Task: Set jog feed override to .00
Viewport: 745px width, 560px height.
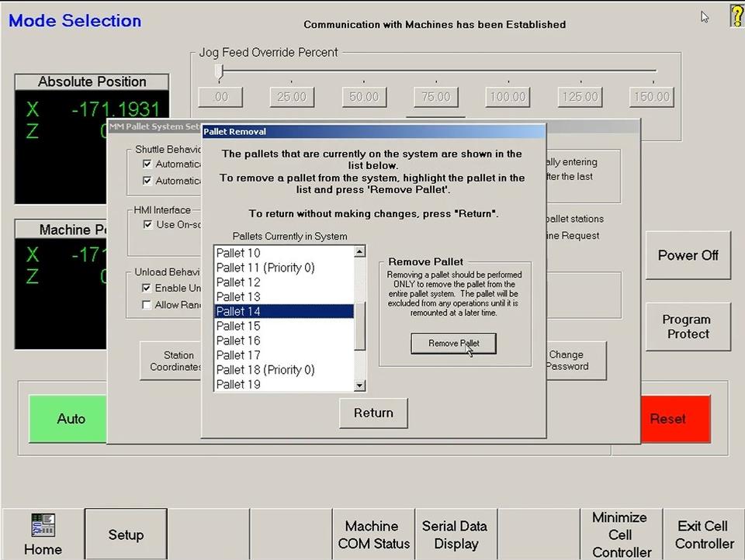Action: pos(220,97)
